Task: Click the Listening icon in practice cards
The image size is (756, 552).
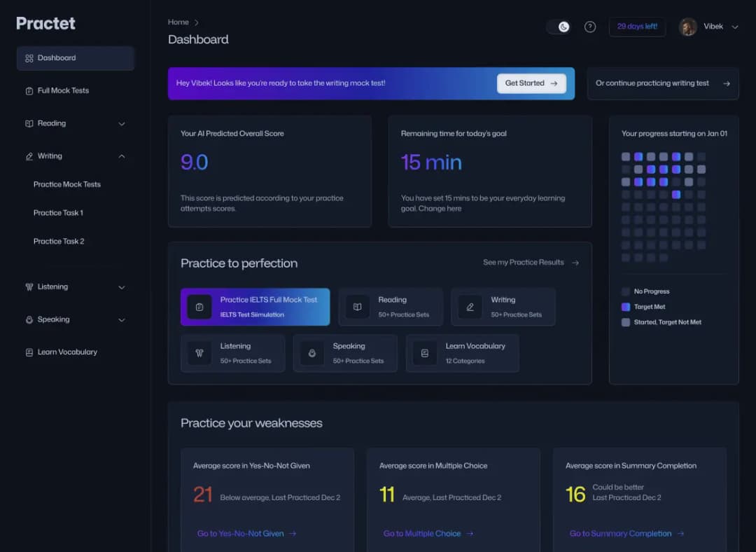Action: 199,353
